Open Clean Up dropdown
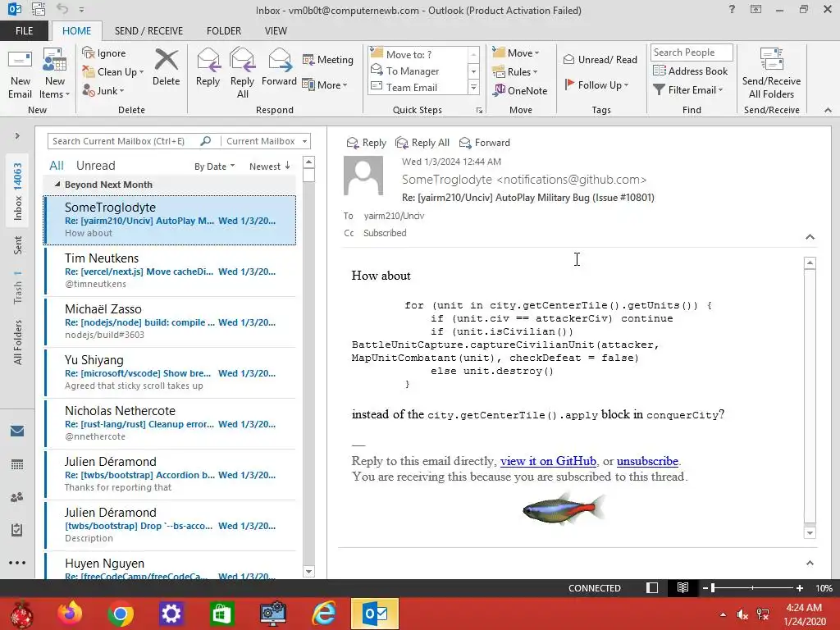The image size is (840, 630). 113,71
